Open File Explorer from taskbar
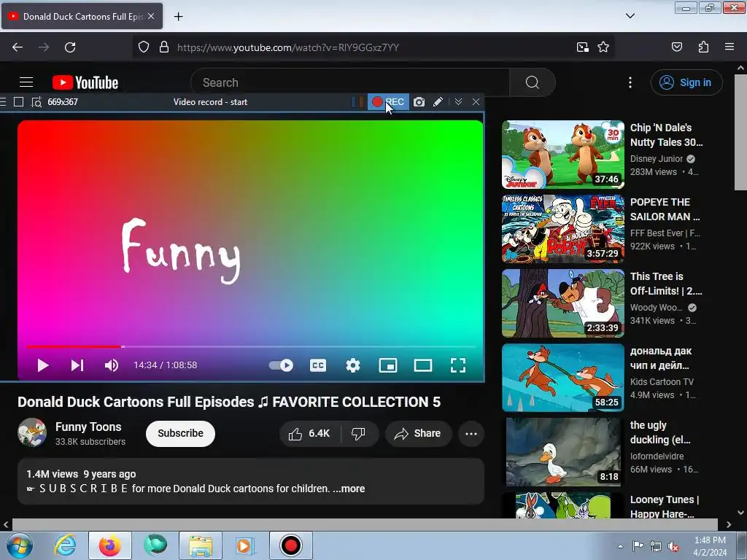This screenshot has width=747, height=560. [200, 545]
